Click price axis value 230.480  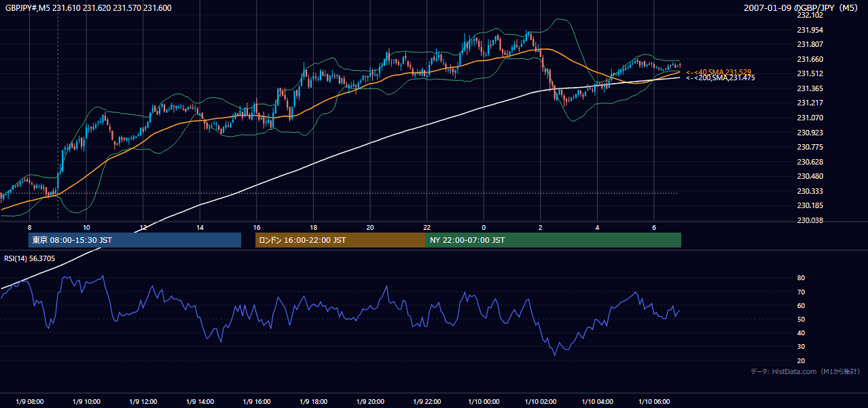point(810,177)
